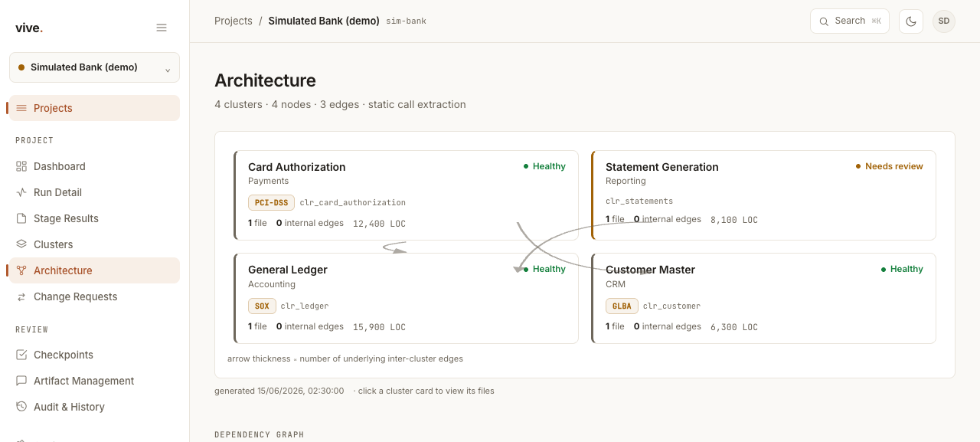
Task: Click the PCI-DSS compliance badge
Action: 271,202
